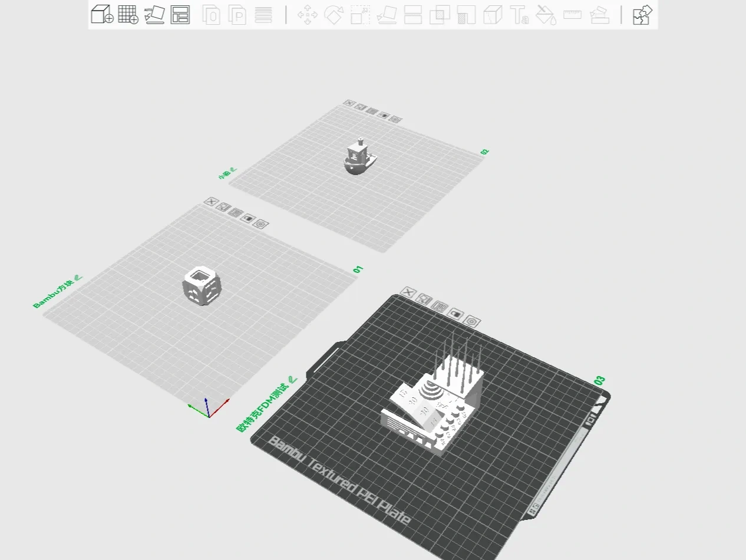The width and height of the screenshot is (746, 560).
Task: Toggle the lock on plate 03
Action: tap(455, 314)
